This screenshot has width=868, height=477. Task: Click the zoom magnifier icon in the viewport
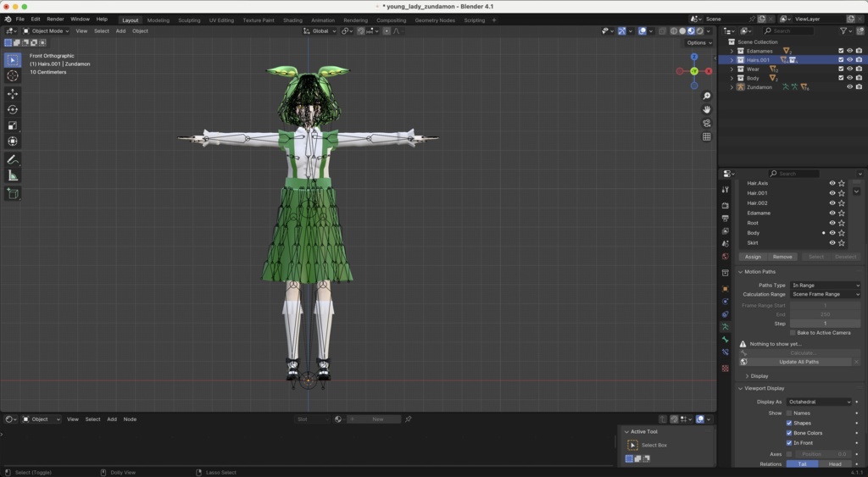coord(706,97)
